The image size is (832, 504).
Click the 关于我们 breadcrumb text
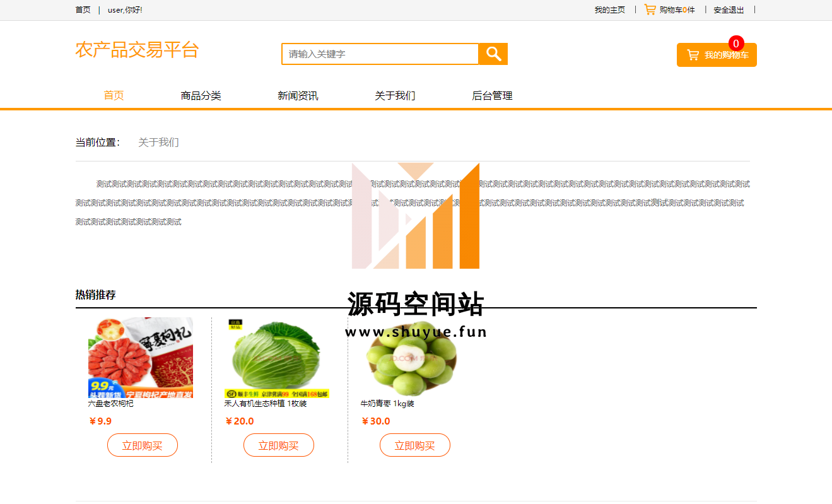point(158,142)
